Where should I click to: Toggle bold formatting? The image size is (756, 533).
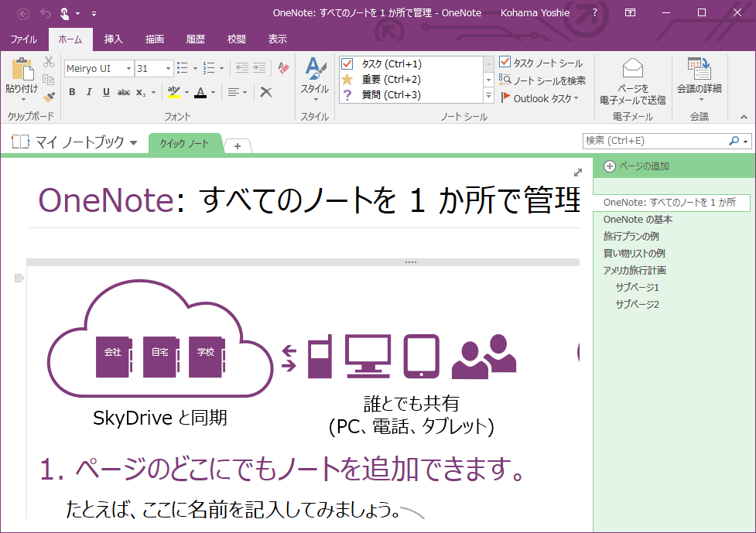72,92
